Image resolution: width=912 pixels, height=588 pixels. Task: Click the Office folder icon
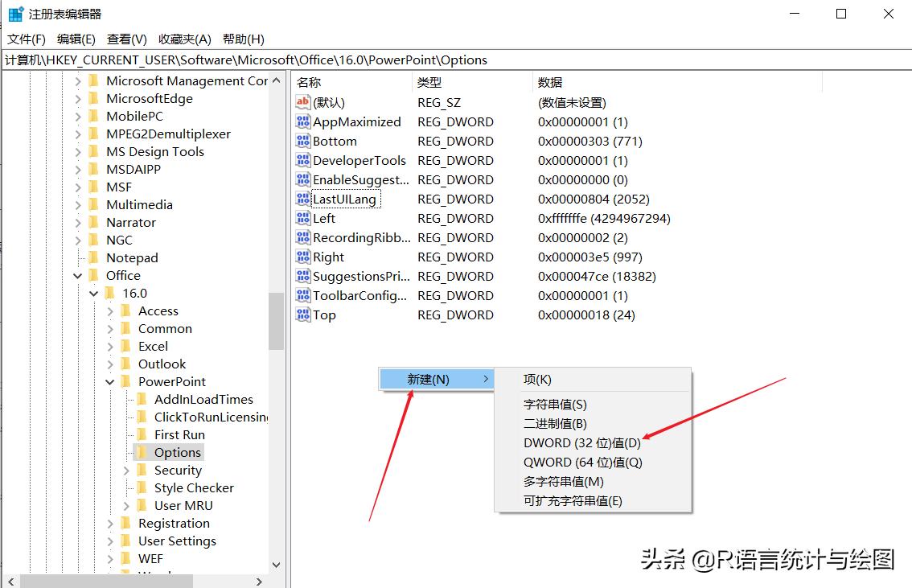[x=93, y=275]
